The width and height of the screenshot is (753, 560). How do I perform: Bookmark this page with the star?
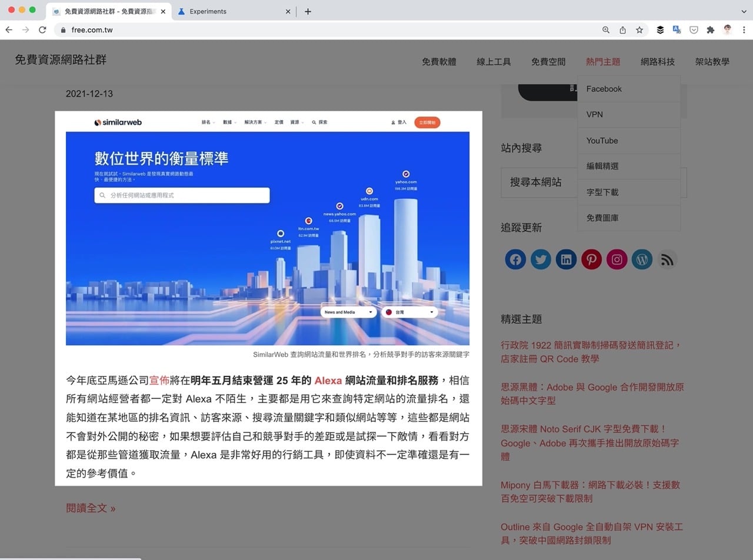click(639, 29)
